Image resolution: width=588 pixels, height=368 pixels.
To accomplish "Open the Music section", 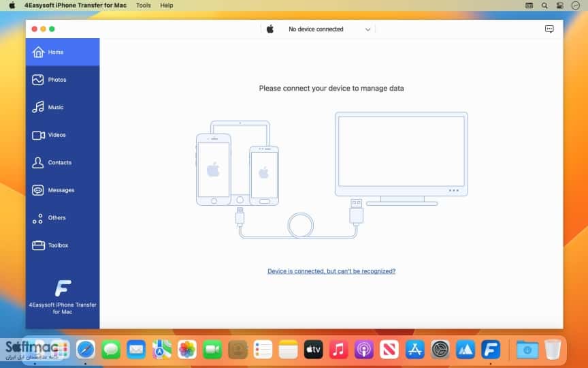I will (x=63, y=108).
